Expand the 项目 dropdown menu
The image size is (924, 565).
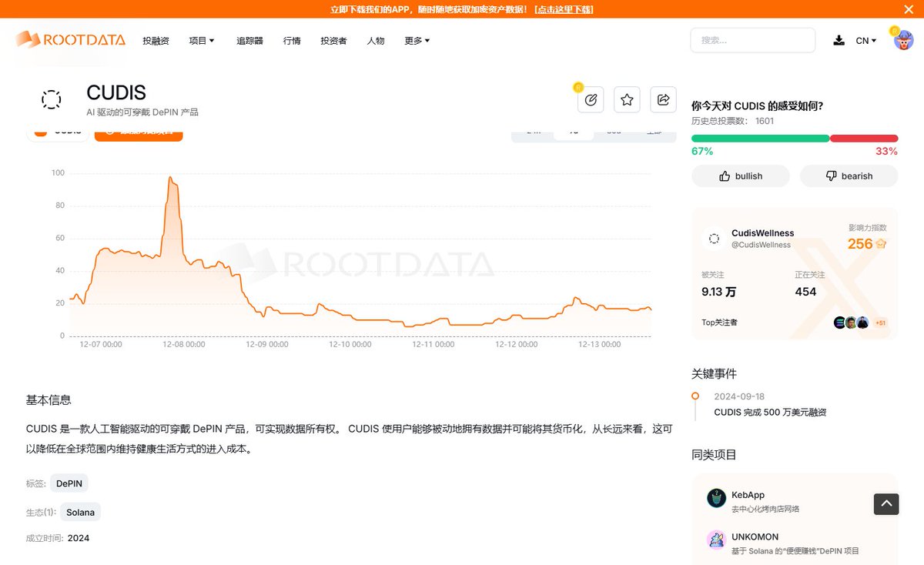tap(202, 41)
